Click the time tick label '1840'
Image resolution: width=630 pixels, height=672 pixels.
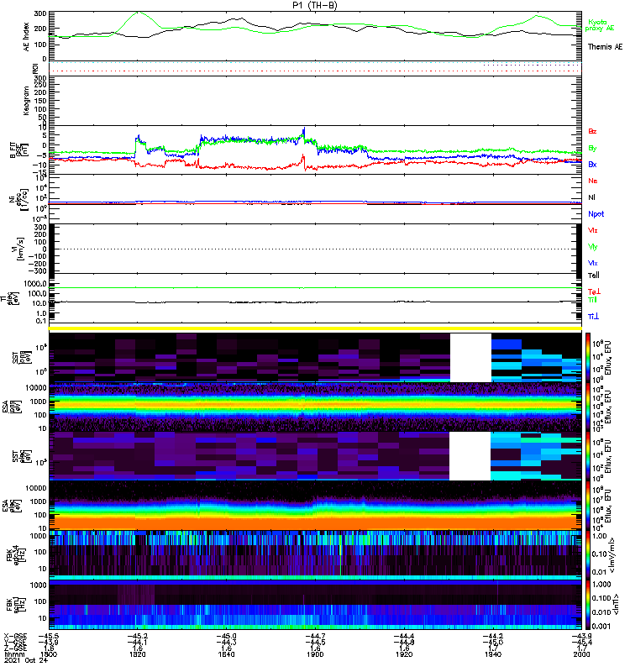(226, 654)
